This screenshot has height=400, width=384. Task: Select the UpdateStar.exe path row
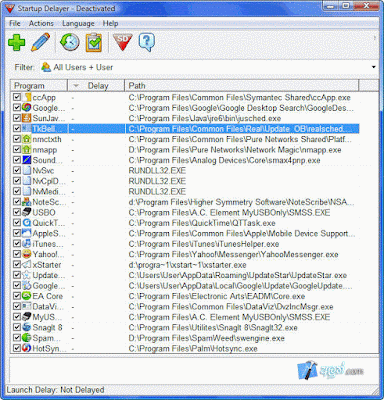coord(238,275)
